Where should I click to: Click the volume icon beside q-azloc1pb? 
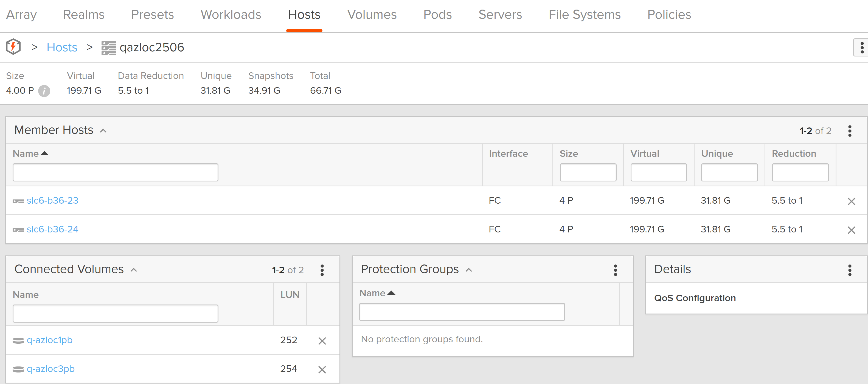[x=18, y=340]
